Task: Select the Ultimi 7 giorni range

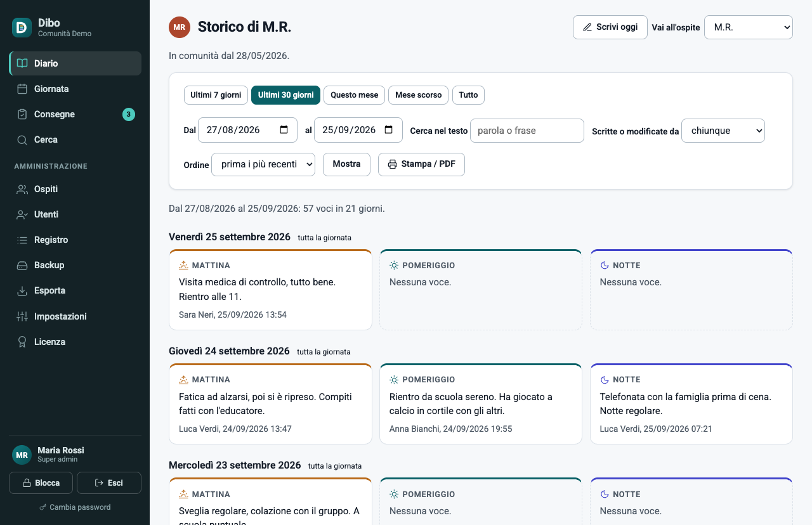Action: [x=216, y=95]
